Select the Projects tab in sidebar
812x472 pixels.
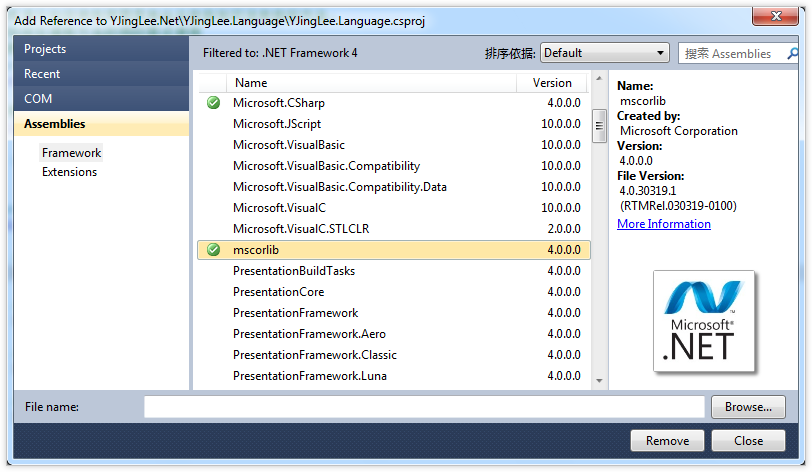pos(101,49)
